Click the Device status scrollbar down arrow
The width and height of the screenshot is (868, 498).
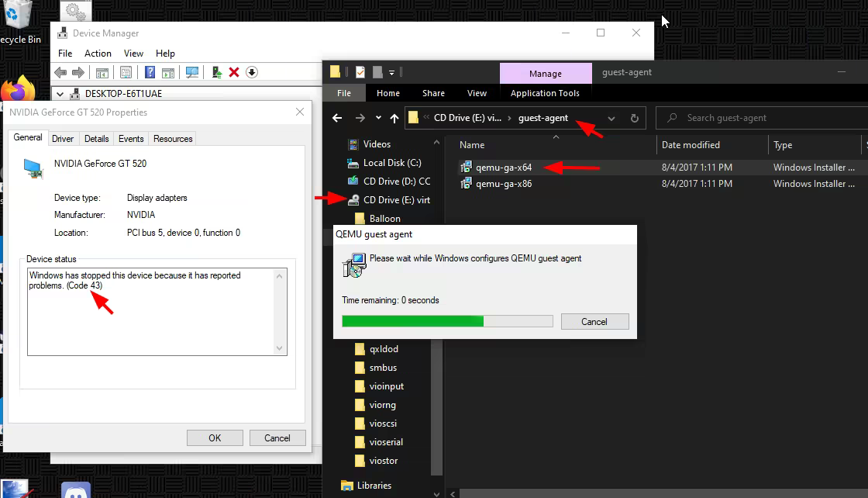(280, 348)
